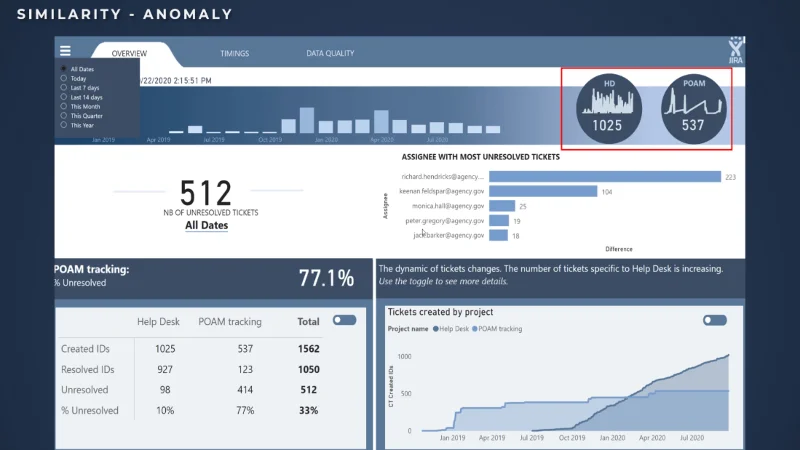Open the Data Quality tab
Viewport: 800px width, 450px height.
click(330, 53)
